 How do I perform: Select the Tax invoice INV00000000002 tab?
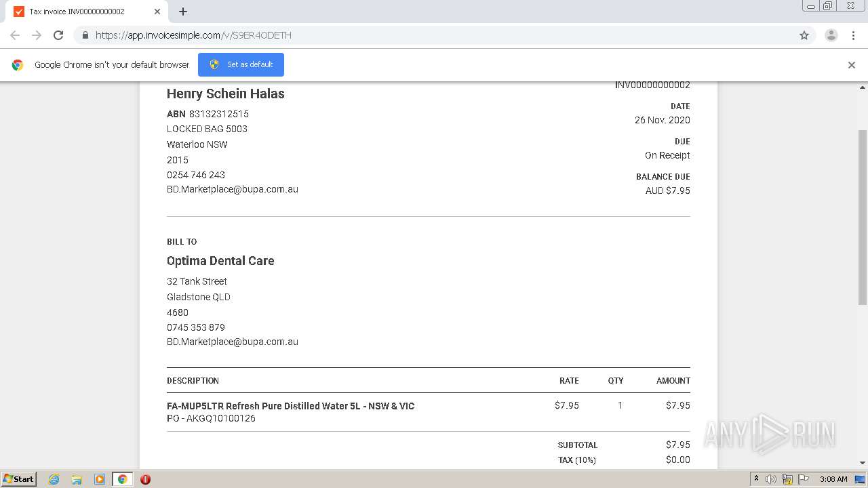pyautogui.click(x=87, y=12)
